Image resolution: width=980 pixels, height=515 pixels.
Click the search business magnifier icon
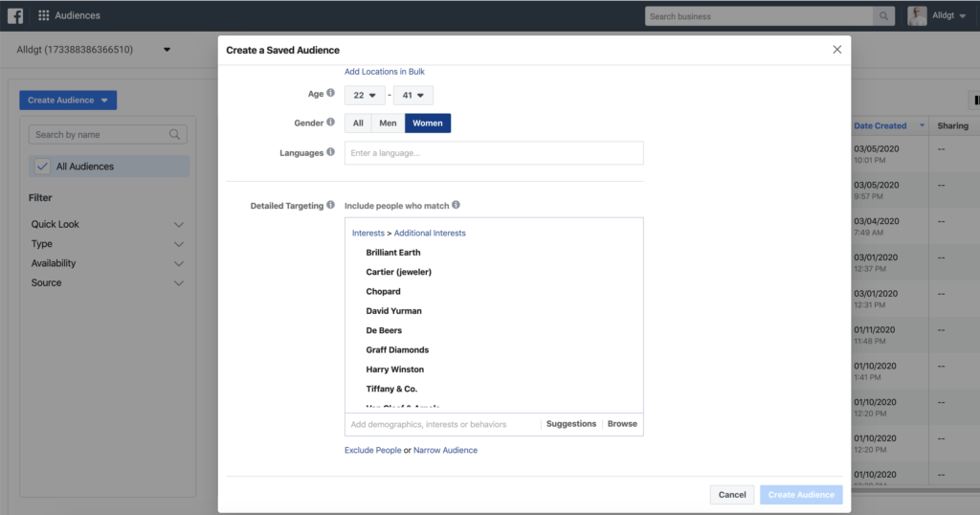883,16
